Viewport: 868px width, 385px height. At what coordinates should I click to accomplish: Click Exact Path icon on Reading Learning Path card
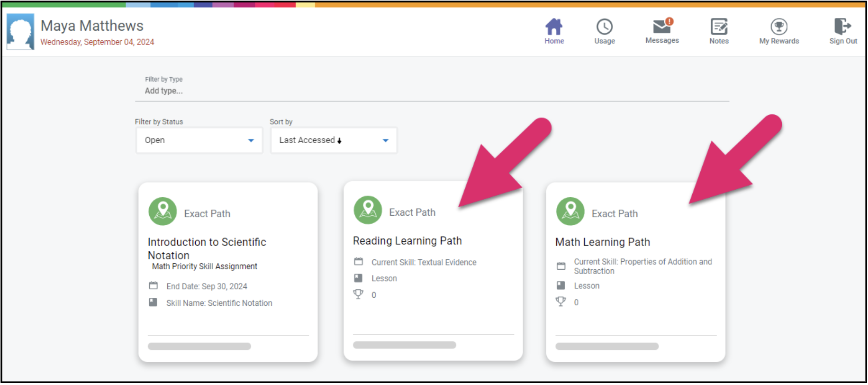coord(368,210)
